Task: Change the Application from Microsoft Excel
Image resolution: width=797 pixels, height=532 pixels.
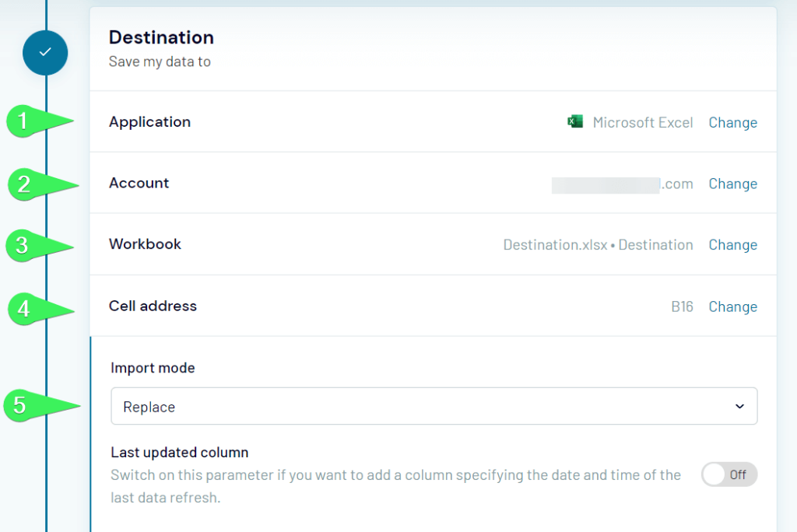Action: coord(732,123)
